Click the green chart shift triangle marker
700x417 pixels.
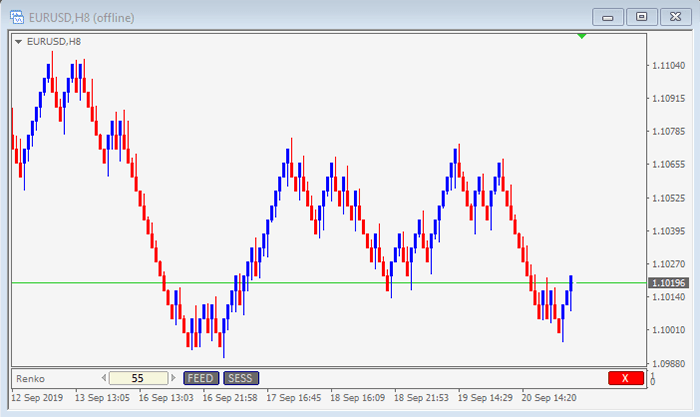coord(583,37)
